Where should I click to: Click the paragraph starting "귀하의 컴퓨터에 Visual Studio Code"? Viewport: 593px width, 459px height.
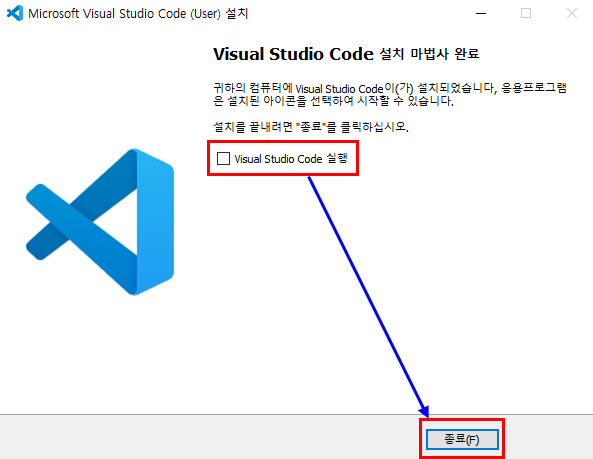[x=390, y=95]
